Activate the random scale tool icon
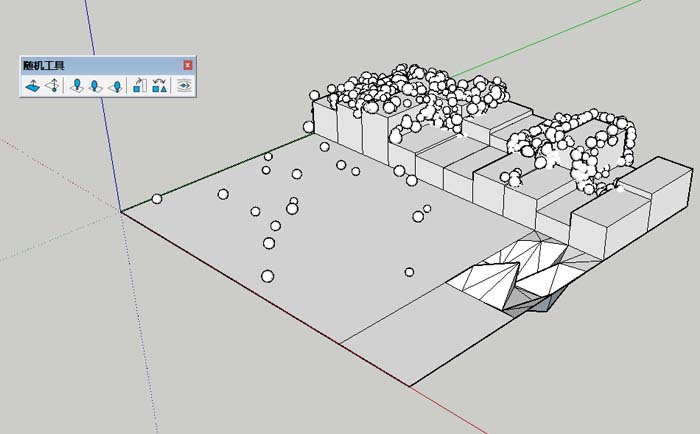 [139, 86]
